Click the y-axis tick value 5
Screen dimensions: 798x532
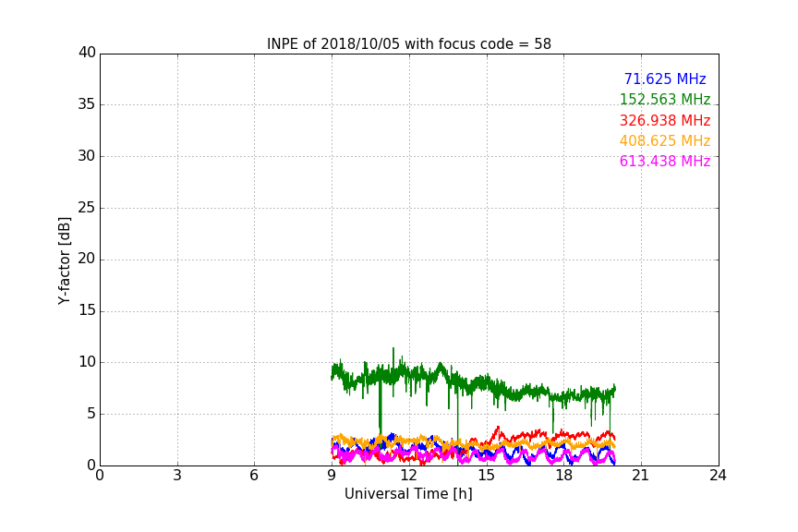(x=91, y=414)
